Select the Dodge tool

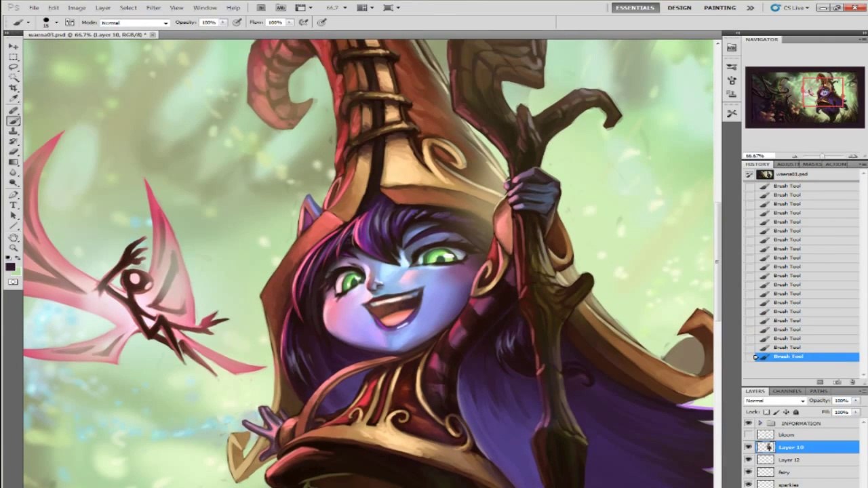pyautogui.click(x=13, y=182)
